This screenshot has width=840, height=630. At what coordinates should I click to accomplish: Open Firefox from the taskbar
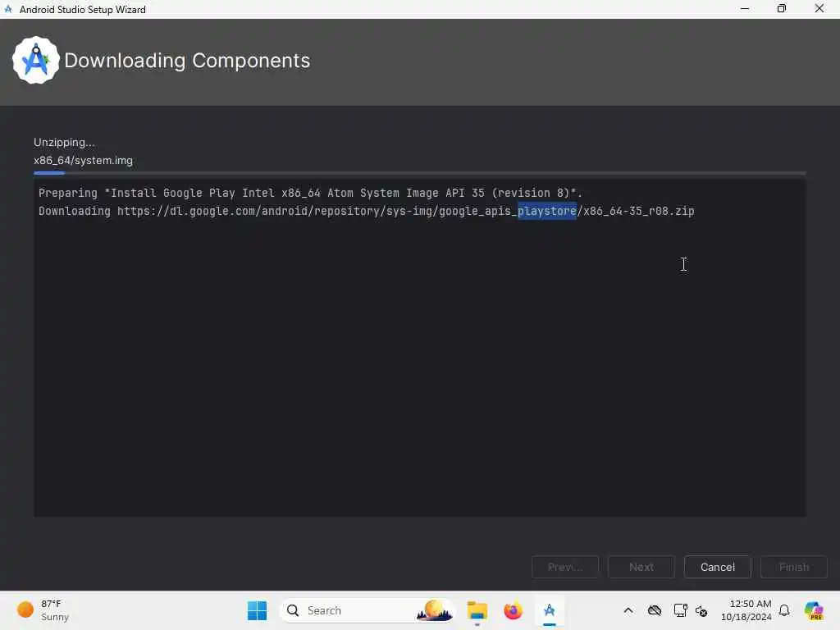point(513,610)
